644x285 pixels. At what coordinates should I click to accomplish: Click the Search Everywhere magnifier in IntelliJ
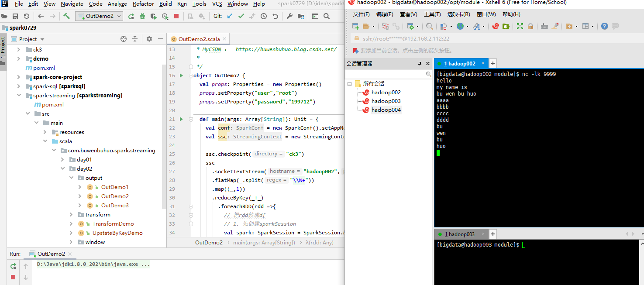tap(327, 16)
